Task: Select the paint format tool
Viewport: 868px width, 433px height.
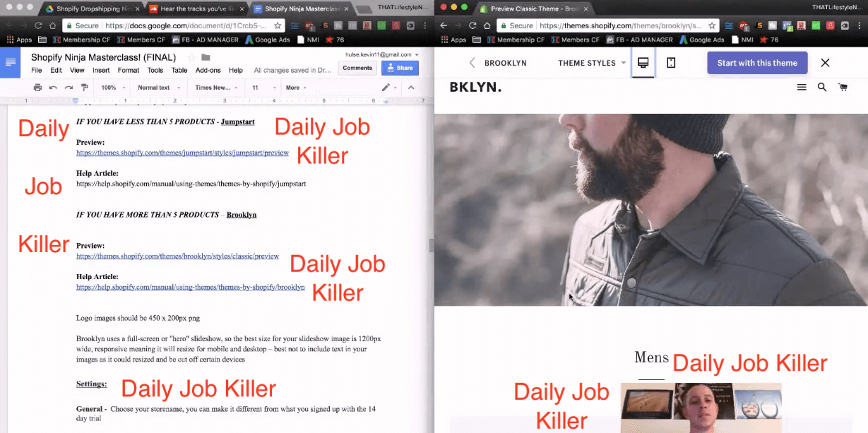Action: click(x=85, y=88)
